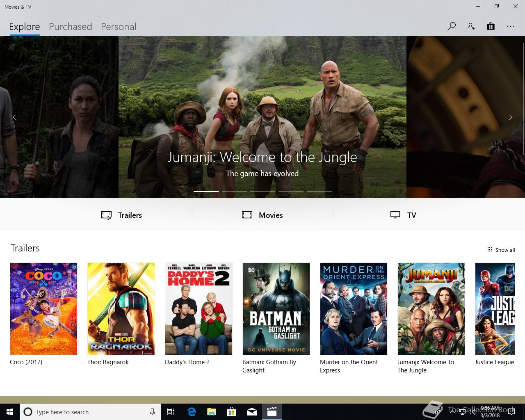Click the 'Trailers' section heading

pyautogui.click(x=25, y=248)
